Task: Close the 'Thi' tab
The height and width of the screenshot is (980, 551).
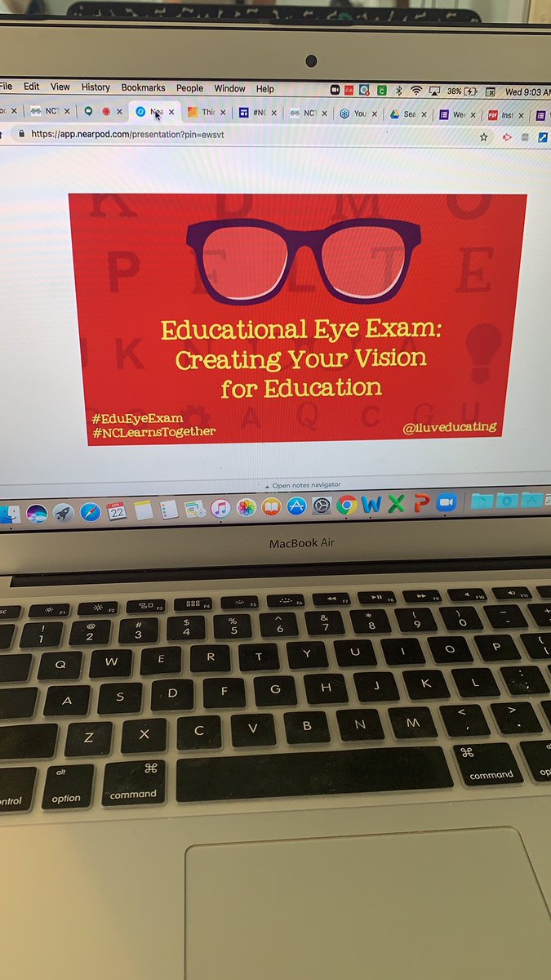Action: 222,113
